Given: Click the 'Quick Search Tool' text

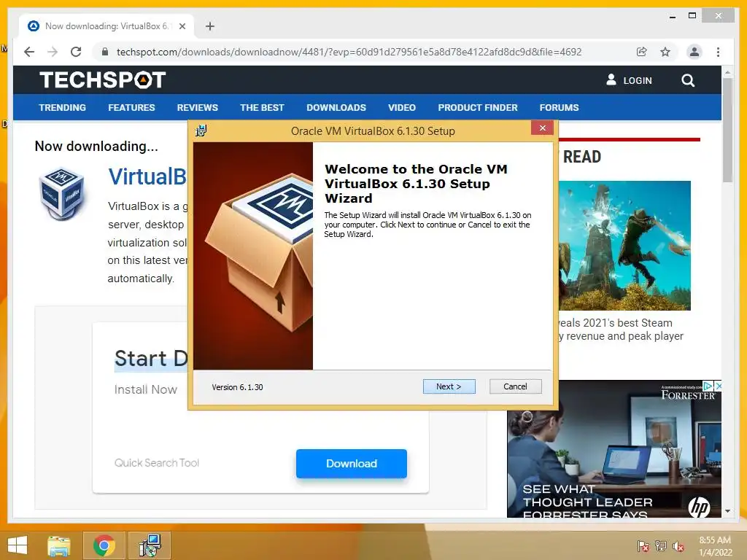Looking at the screenshot, I should click(x=157, y=463).
